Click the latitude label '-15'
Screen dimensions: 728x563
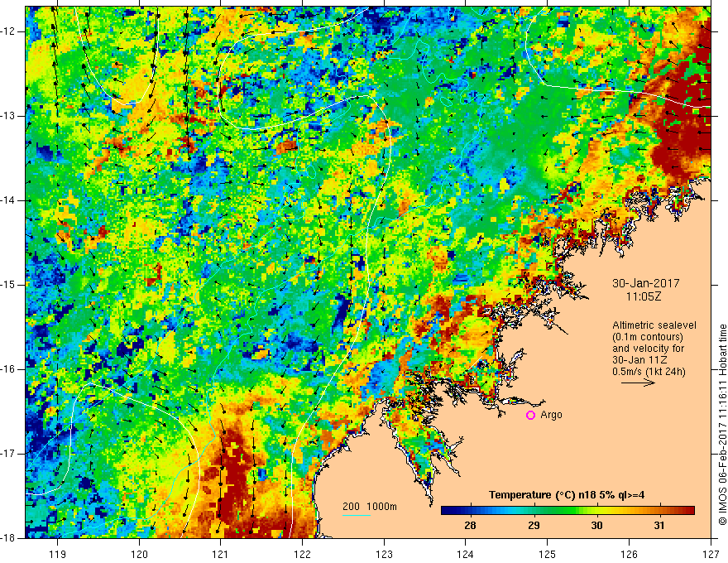[9, 285]
